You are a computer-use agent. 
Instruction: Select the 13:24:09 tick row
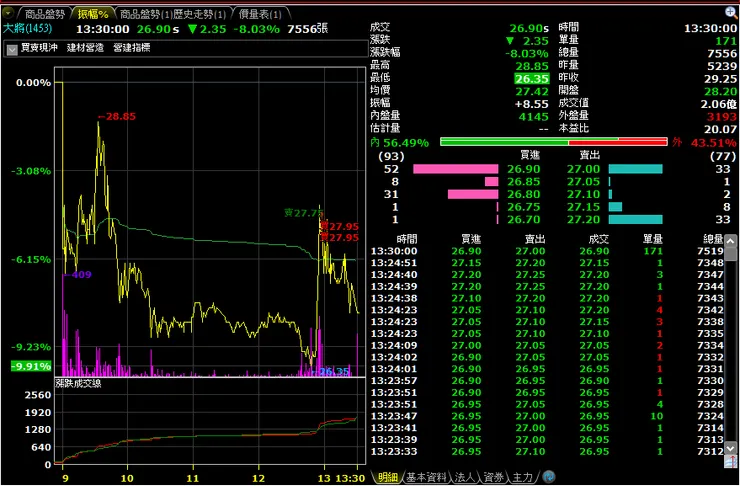[547, 345]
